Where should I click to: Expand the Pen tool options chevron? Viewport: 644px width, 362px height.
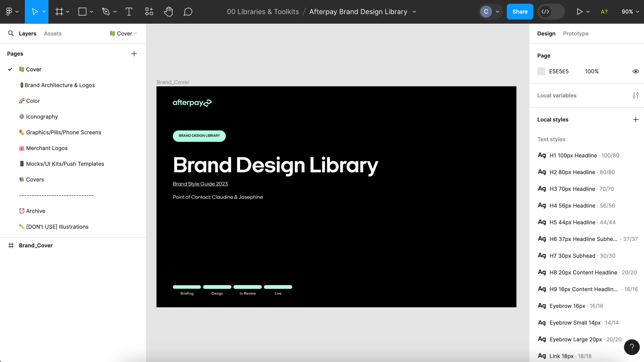tap(115, 12)
